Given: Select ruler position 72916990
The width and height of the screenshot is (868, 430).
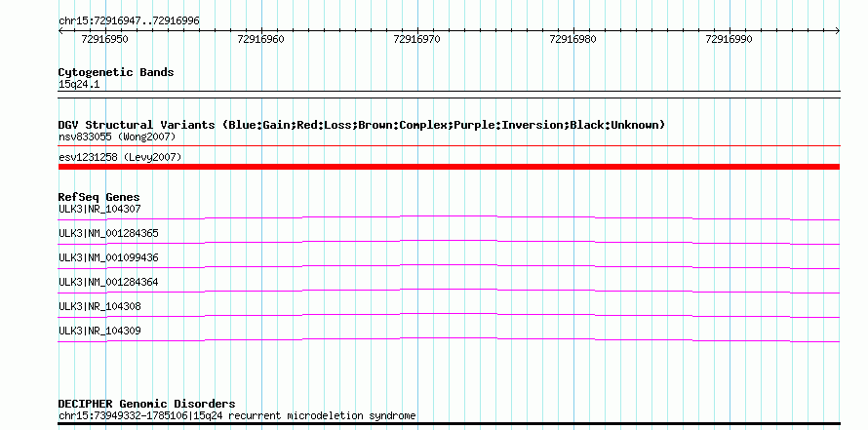Looking at the screenshot, I should tap(730, 39).
